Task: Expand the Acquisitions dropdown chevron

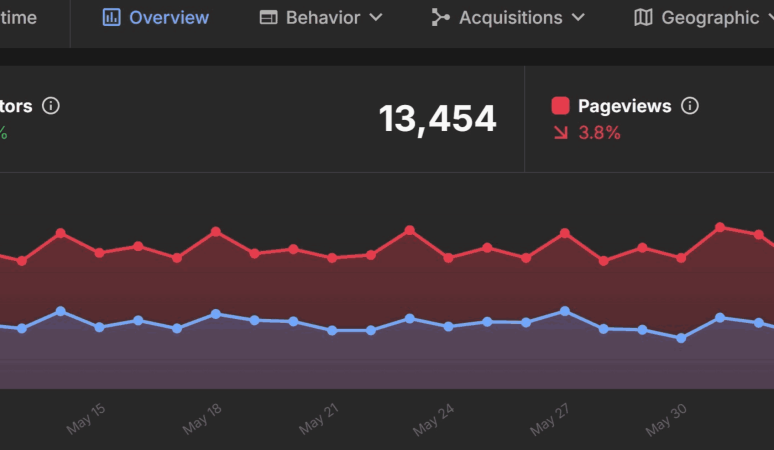Action: pyautogui.click(x=577, y=18)
